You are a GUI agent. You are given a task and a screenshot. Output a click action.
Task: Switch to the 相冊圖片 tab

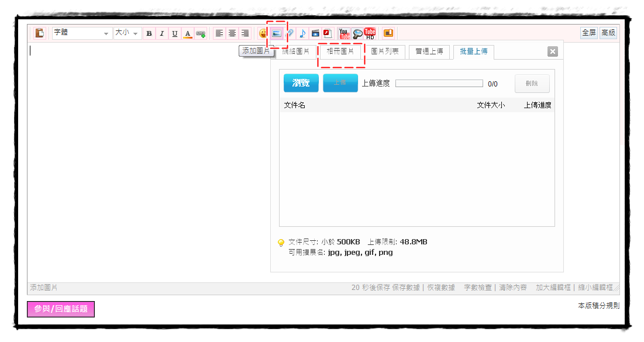coord(340,52)
